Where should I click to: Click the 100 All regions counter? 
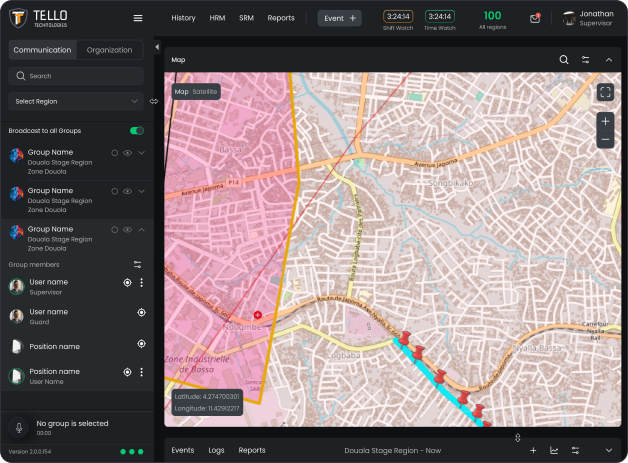493,20
